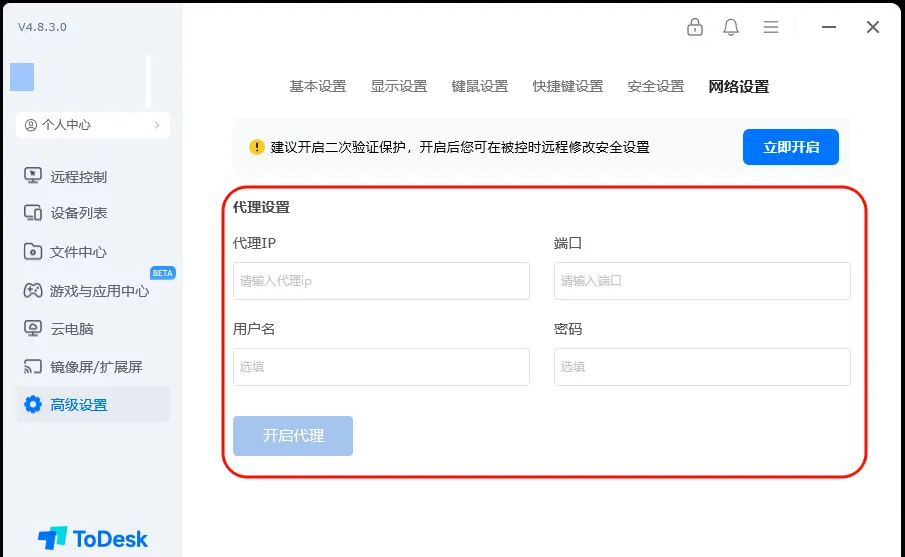The height and width of the screenshot is (557, 905).
Task: Click the BETA badge
Action: pyautogui.click(x=163, y=273)
